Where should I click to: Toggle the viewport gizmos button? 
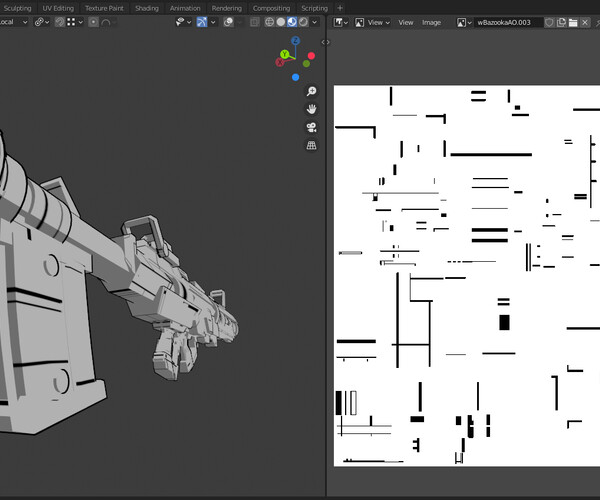(202, 22)
